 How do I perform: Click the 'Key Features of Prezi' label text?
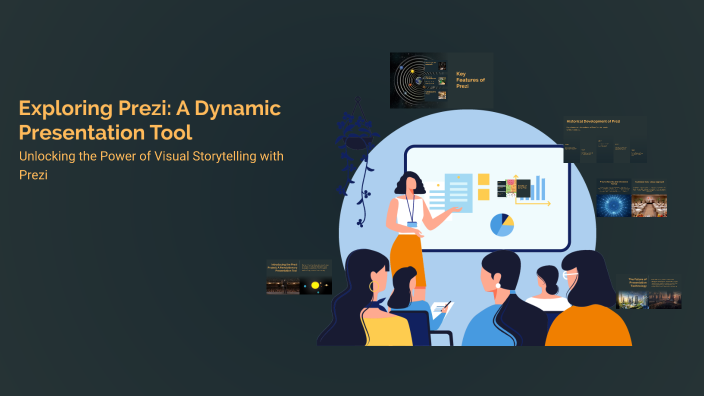(x=470, y=80)
